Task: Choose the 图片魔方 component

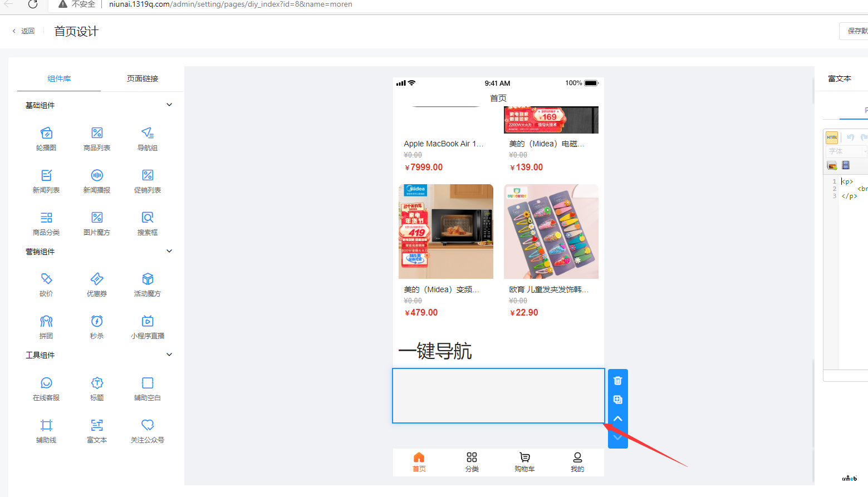Action: 97,223
